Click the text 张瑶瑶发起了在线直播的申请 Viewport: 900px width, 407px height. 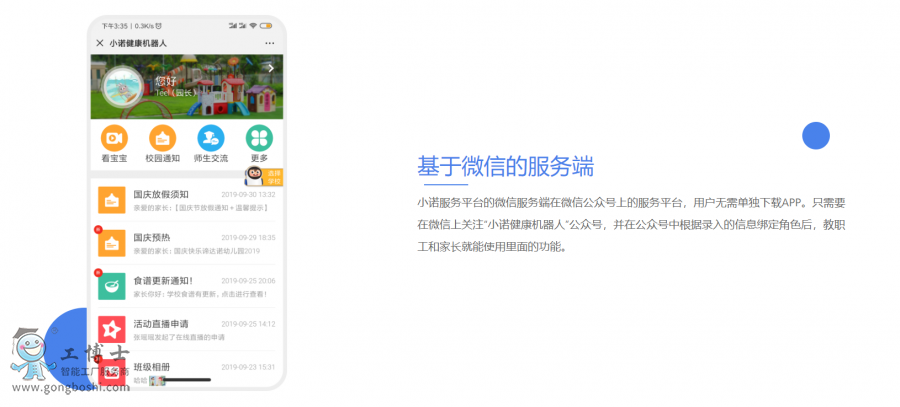[179, 338]
